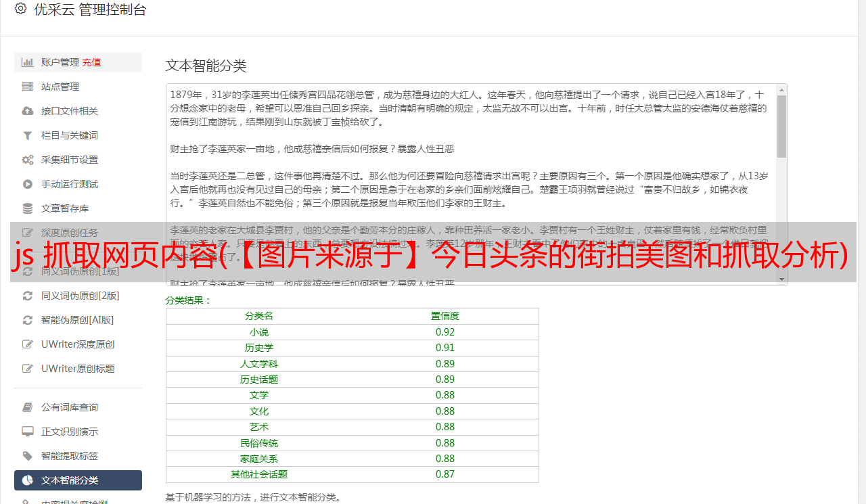This screenshot has width=866, height=504.
Task: Click the cloud upload icon for 接口文件相关
Action: click(28, 111)
